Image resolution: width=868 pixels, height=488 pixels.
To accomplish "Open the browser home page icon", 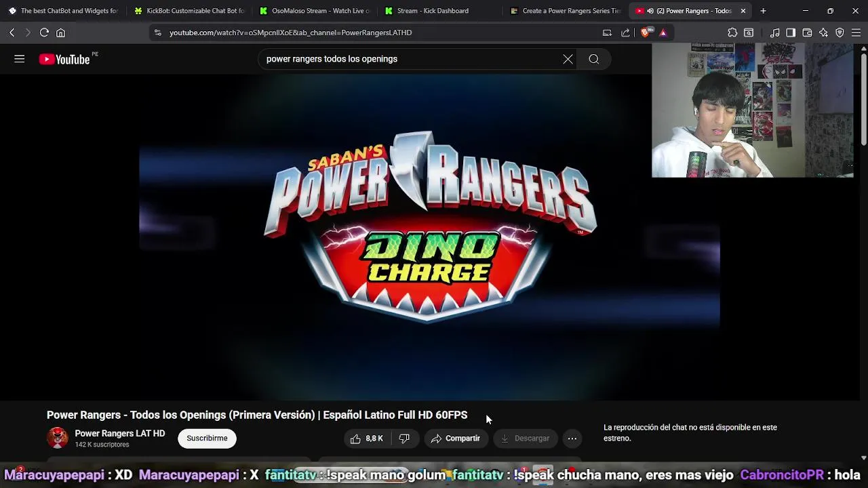I will tap(60, 33).
